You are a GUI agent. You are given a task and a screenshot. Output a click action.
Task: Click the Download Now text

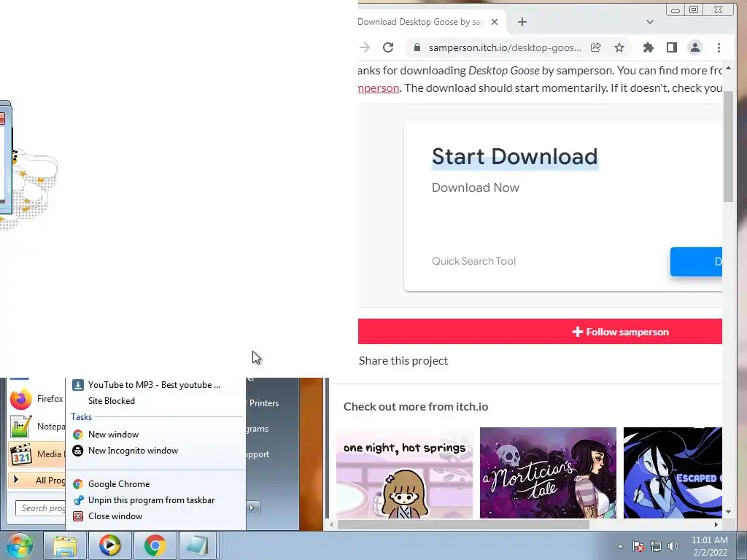point(476,187)
